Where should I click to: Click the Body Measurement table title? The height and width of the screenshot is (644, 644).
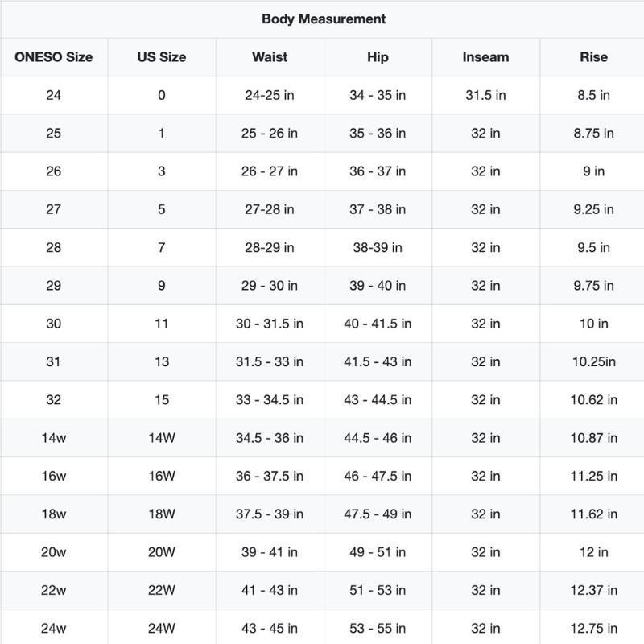click(x=323, y=19)
